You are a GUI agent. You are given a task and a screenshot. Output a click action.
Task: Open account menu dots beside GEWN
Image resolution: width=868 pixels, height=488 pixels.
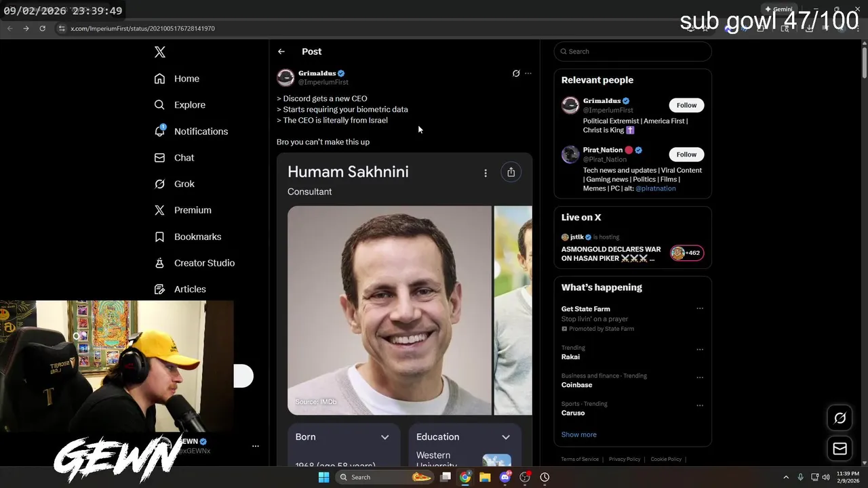point(256,446)
